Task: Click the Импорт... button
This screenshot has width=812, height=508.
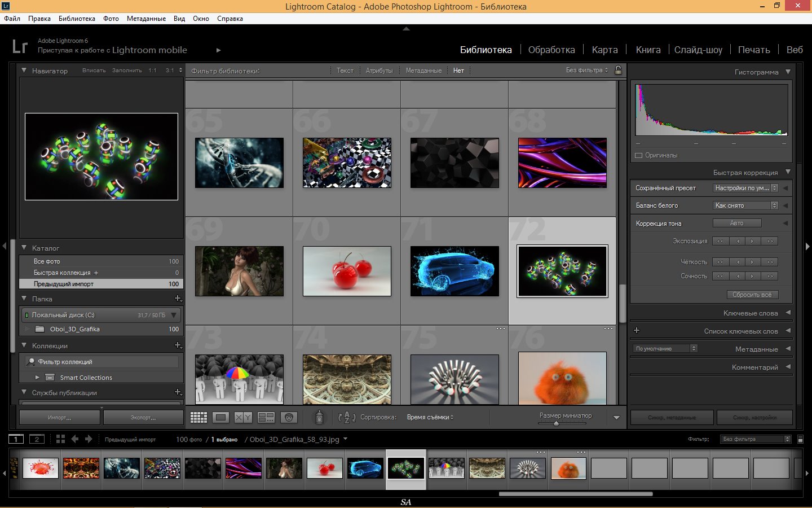Action: click(x=60, y=418)
